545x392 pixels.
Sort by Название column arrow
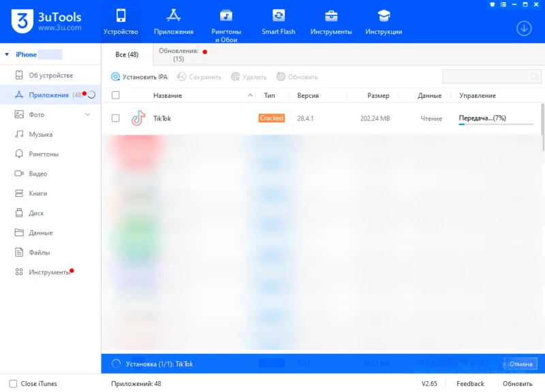point(250,95)
